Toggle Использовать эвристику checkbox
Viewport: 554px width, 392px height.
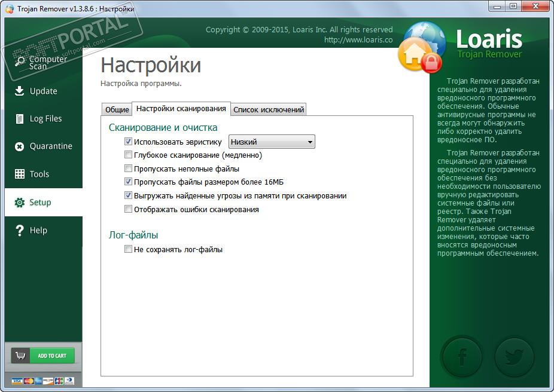pos(128,142)
